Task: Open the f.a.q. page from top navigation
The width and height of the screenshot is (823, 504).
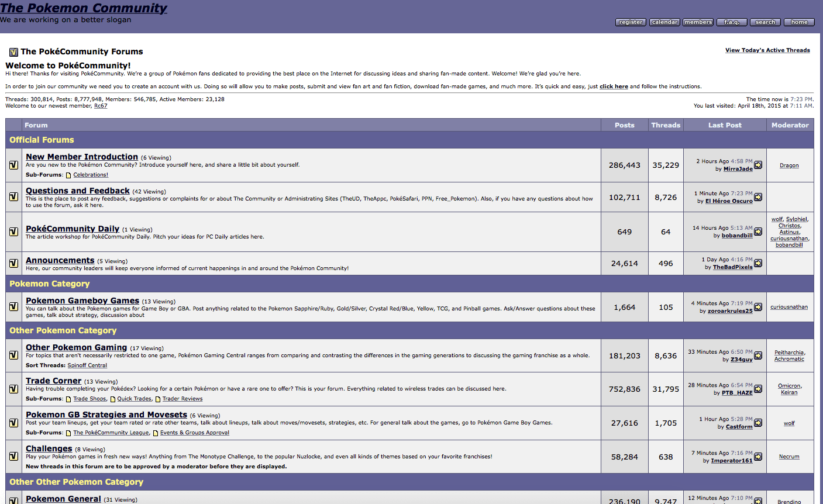Action: coord(732,22)
